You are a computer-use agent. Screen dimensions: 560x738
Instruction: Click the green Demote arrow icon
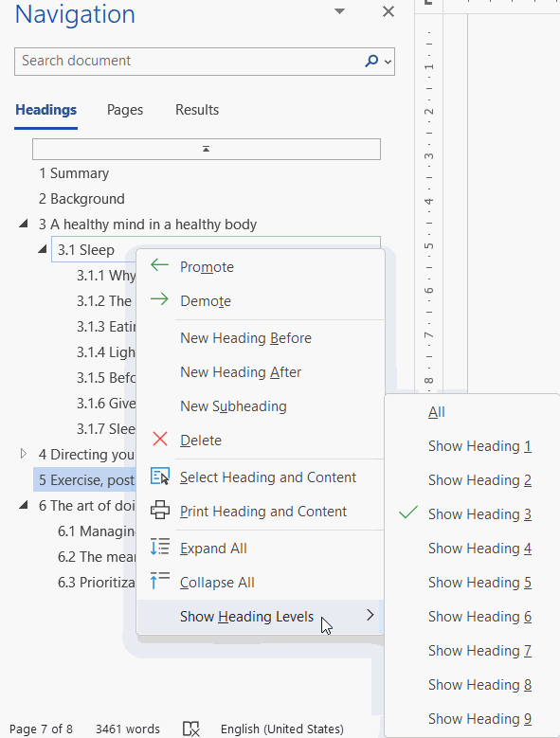(x=159, y=299)
